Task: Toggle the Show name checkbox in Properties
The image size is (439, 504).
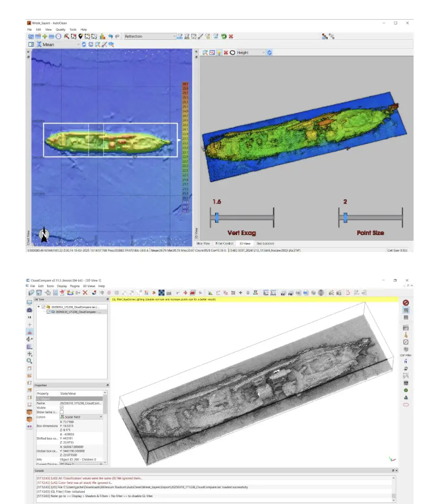Action: coord(62,412)
